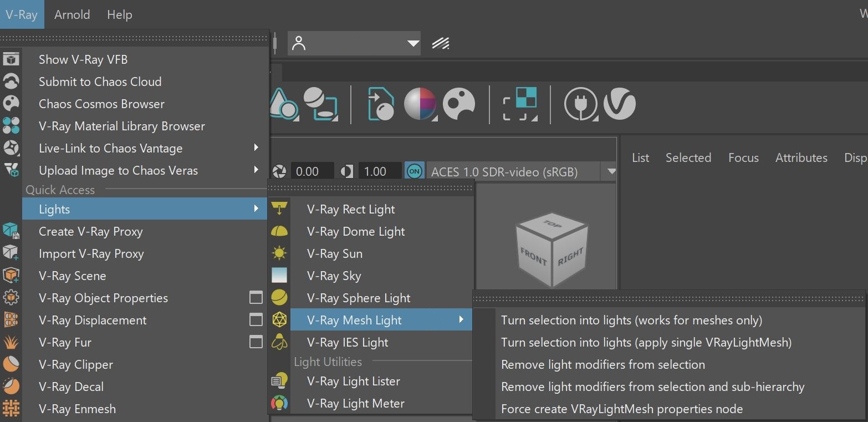Image resolution: width=868 pixels, height=422 pixels.
Task: Click the V-Ray Scene icon
Action: pyautogui.click(x=11, y=275)
